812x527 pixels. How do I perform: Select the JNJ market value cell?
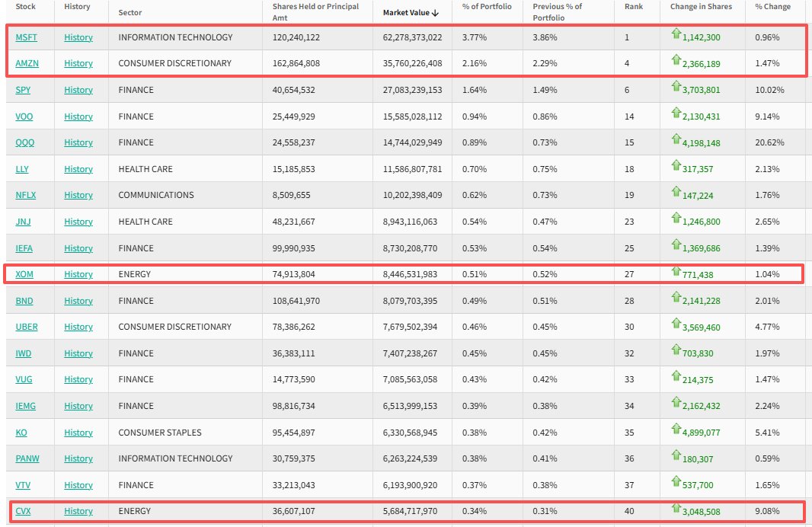click(410, 222)
